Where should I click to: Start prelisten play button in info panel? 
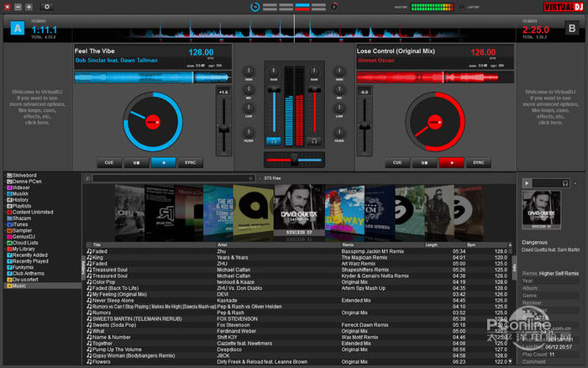click(527, 183)
